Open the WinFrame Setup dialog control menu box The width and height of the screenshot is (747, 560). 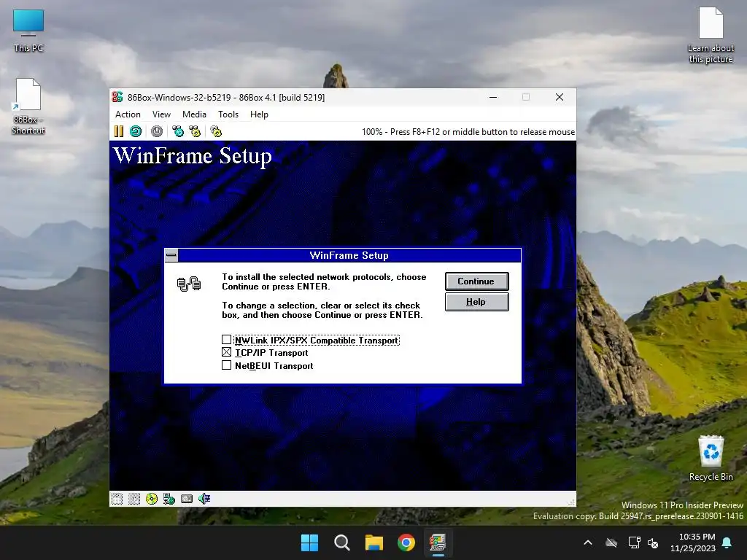[171, 255]
